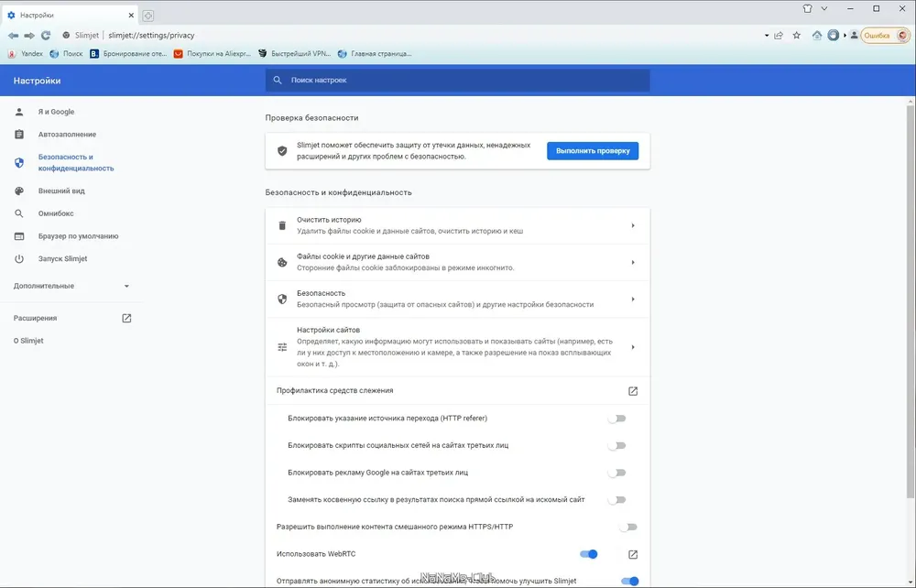Click the magnifier icon in settings search
Viewport: 916px width, 588px height.
[x=278, y=80]
